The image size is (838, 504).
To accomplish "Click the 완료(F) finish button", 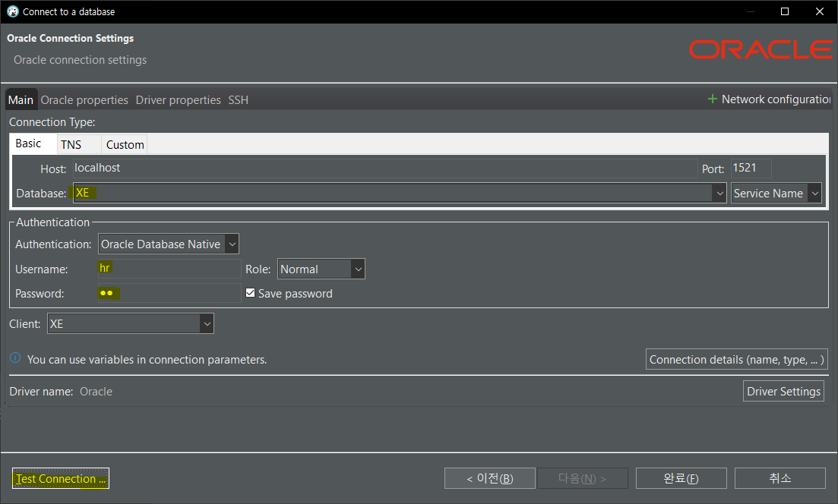I will (681, 478).
